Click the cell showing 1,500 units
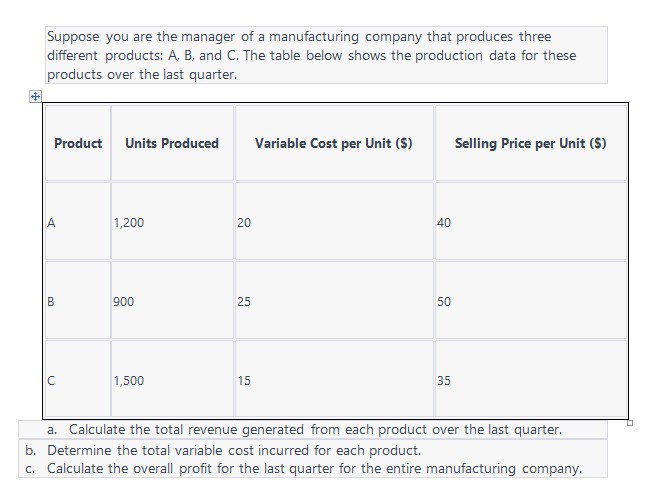 pos(172,379)
